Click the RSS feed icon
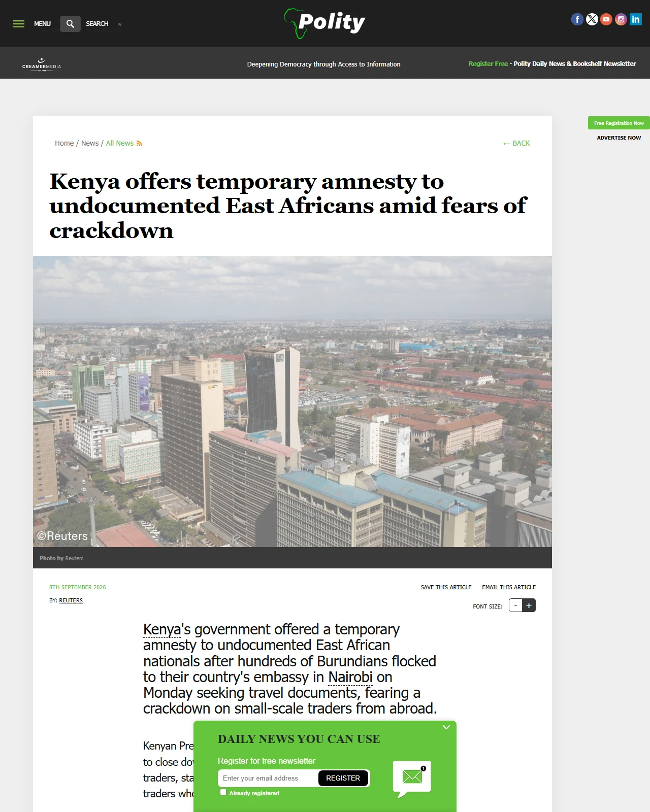This screenshot has width=650, height=812. click(x=139, y=144)
